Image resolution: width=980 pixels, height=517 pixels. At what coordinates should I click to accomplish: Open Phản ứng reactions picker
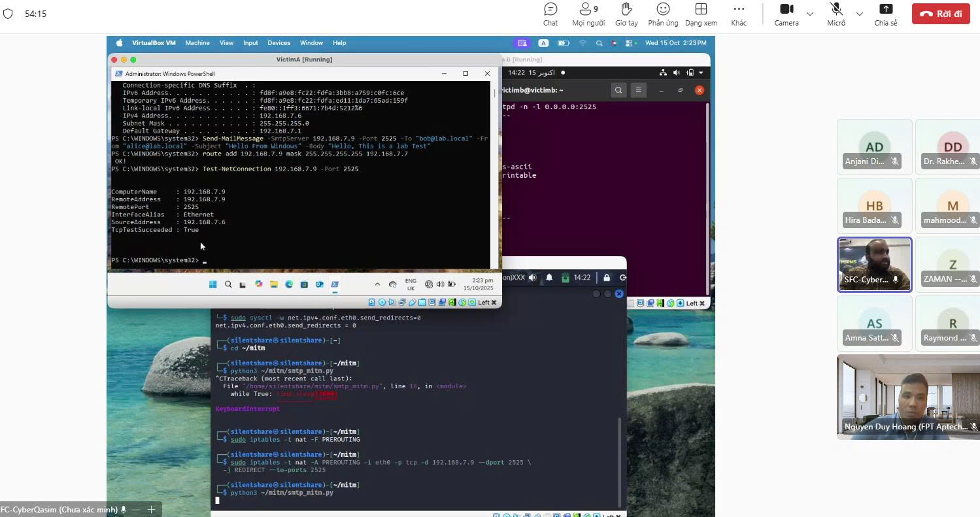click(663, 14)
